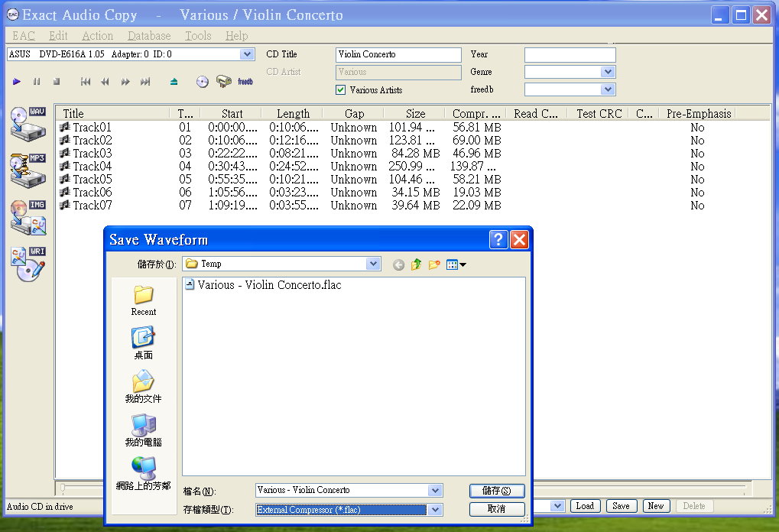Open the Action menu
The width and height of the screenshot is (779, 532).
[x=97, y=36]
